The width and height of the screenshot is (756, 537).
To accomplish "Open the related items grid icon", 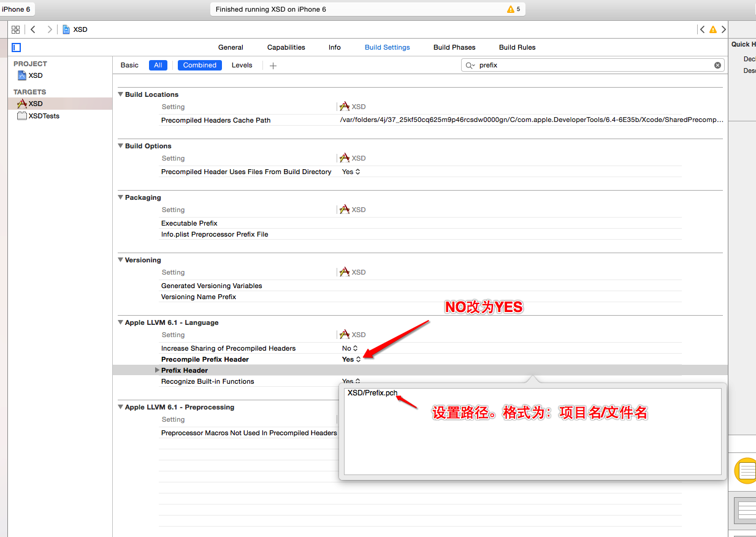I will (x=16, y=29).
